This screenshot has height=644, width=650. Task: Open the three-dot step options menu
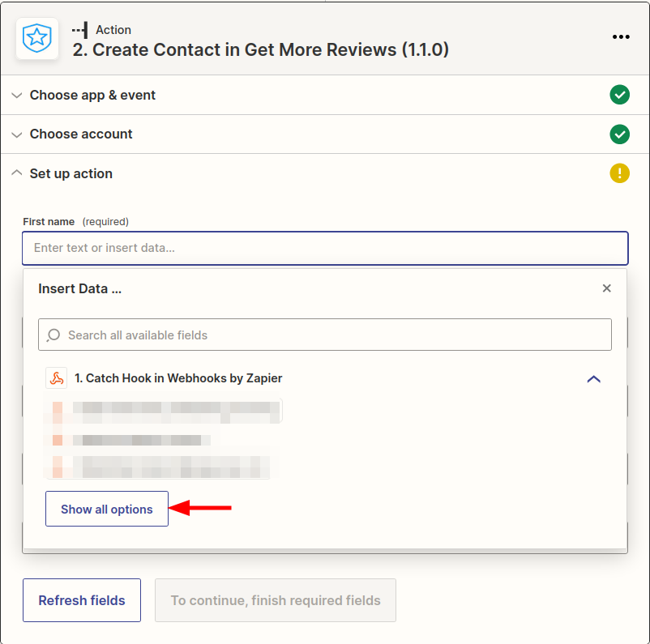click(x=621, y=37)
